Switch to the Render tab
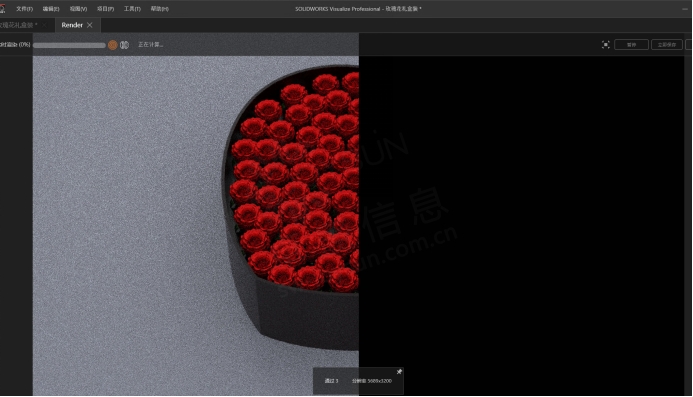The height and width of the screenshot is (397, 693). coord(72,25)
